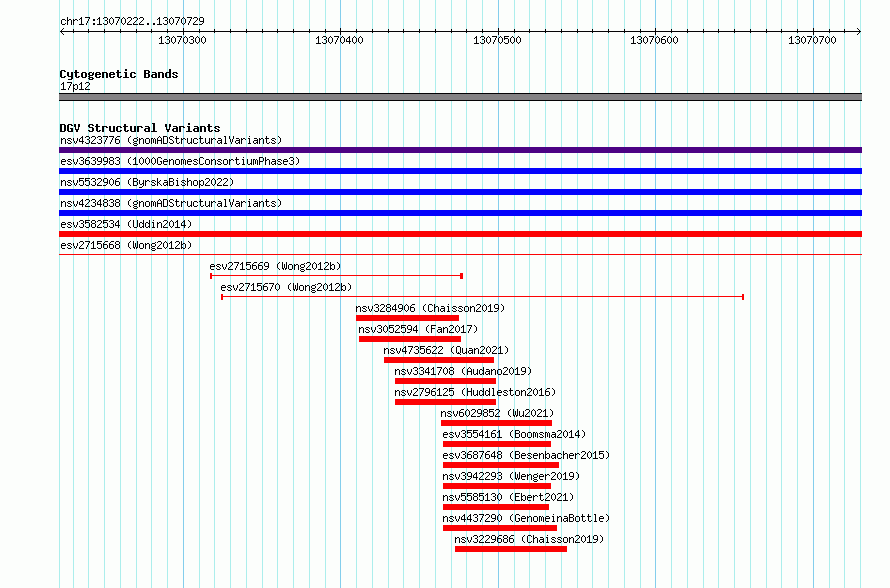Open nsv6029852 Wu2021 variant label
Image resolution: width=890 pixels, height=588 pixels.
pyautogui.click(x=497, y=413)
